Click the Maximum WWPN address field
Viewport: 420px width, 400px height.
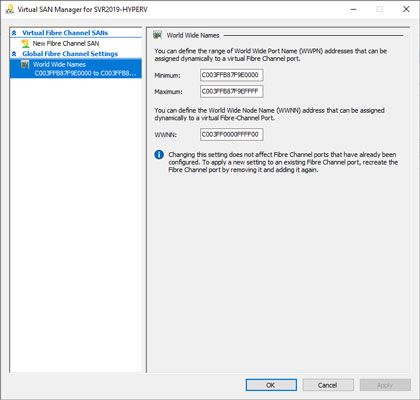tap(232, 91)
